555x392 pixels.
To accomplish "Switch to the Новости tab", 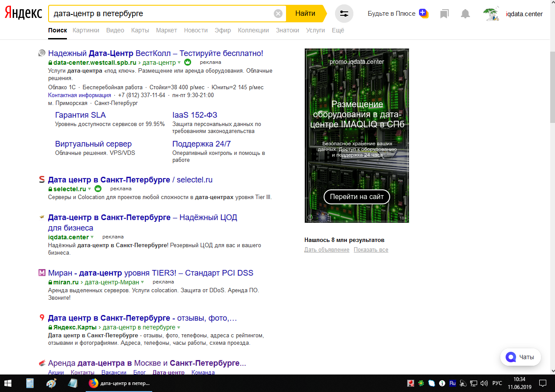I will point(196,30).
